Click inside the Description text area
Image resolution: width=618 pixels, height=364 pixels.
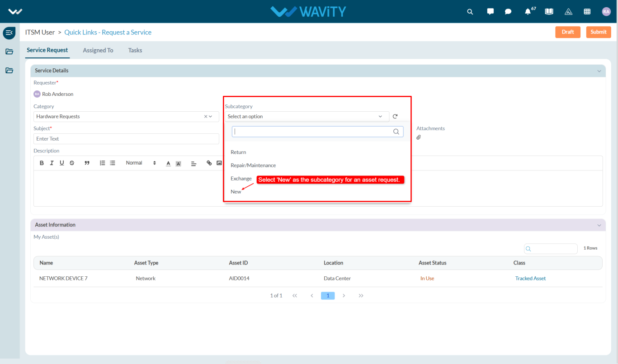tap(318, 188)
